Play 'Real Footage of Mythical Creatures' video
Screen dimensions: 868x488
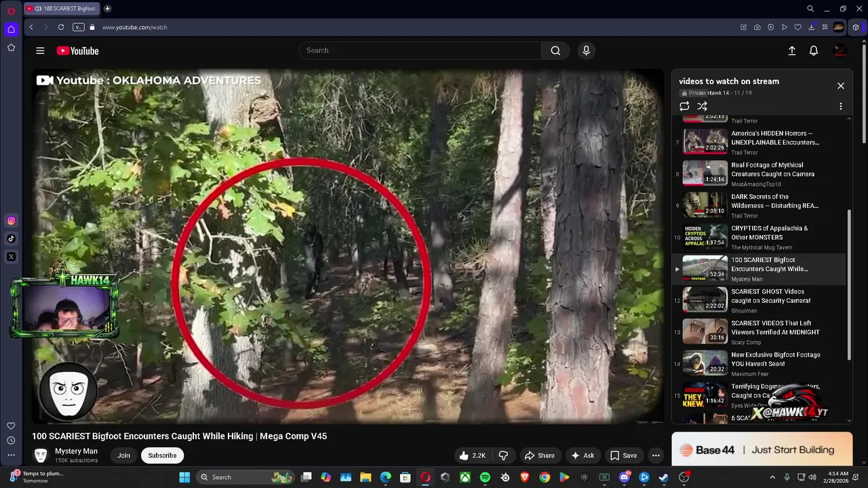tap(759, 174)
